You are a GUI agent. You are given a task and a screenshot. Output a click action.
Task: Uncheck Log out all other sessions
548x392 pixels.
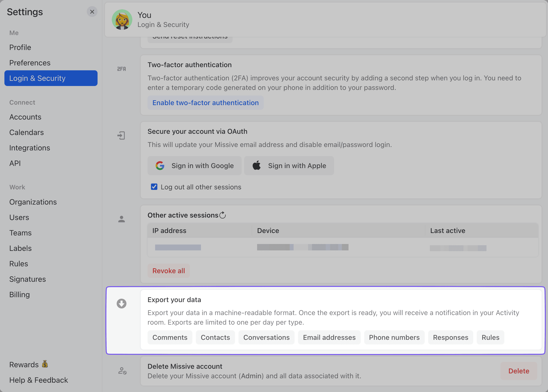click(154, 187)
